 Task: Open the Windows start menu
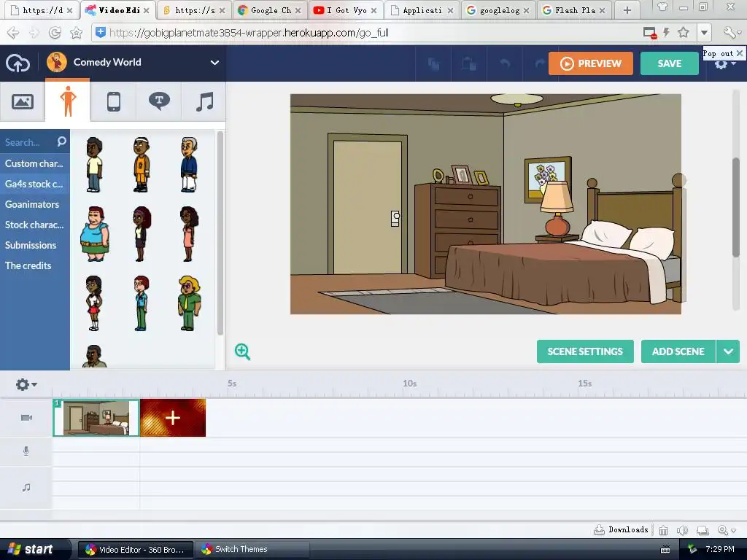pos(32,549)
